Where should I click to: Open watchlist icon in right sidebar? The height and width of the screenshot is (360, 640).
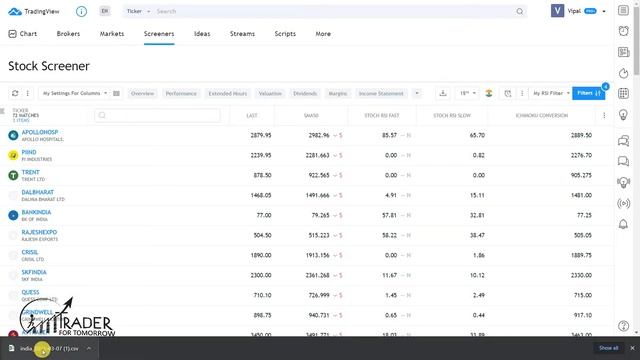[x=623, y=10]
